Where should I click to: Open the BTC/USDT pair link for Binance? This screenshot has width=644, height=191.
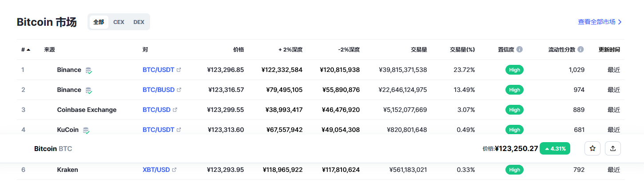(x=159, y=70)
